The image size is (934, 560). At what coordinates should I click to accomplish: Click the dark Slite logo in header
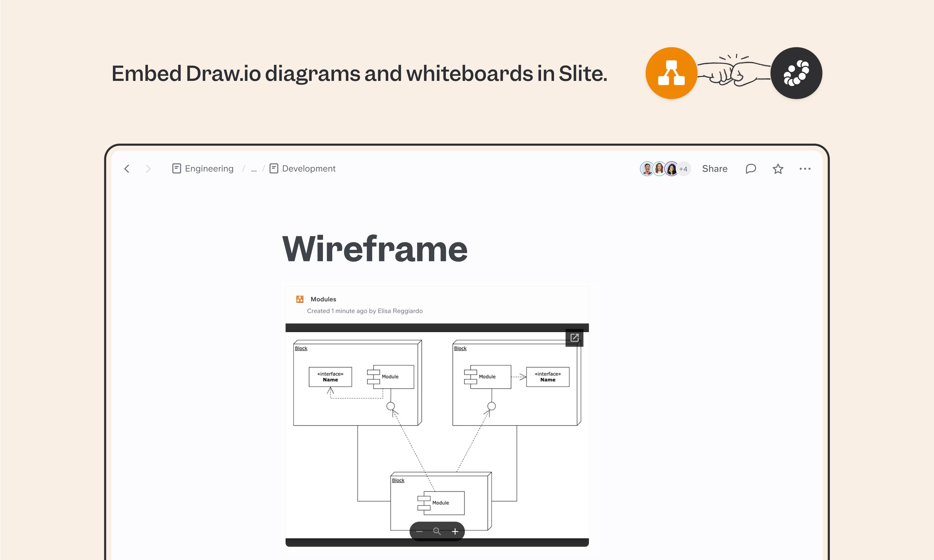(x=796, y=73)
